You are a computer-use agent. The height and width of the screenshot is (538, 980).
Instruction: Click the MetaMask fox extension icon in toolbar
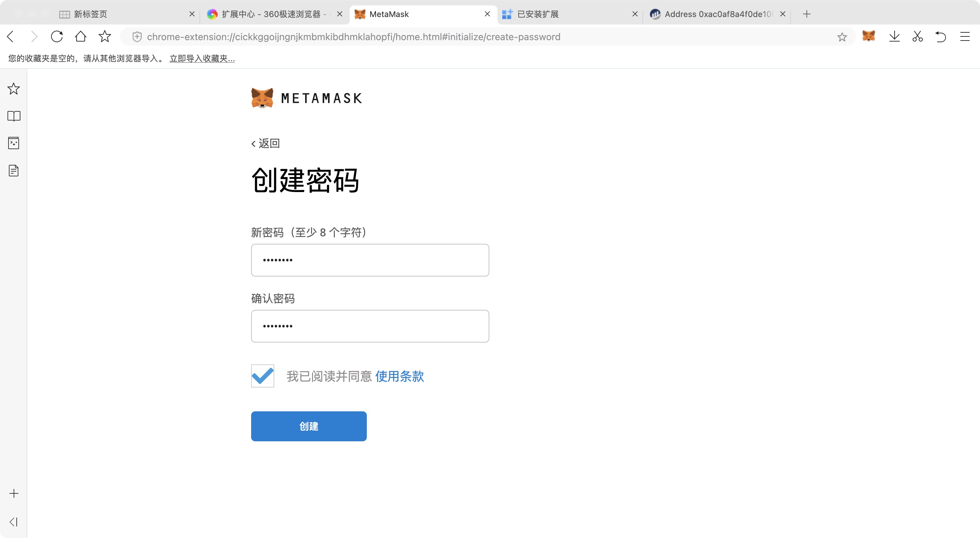click(868, 36)
